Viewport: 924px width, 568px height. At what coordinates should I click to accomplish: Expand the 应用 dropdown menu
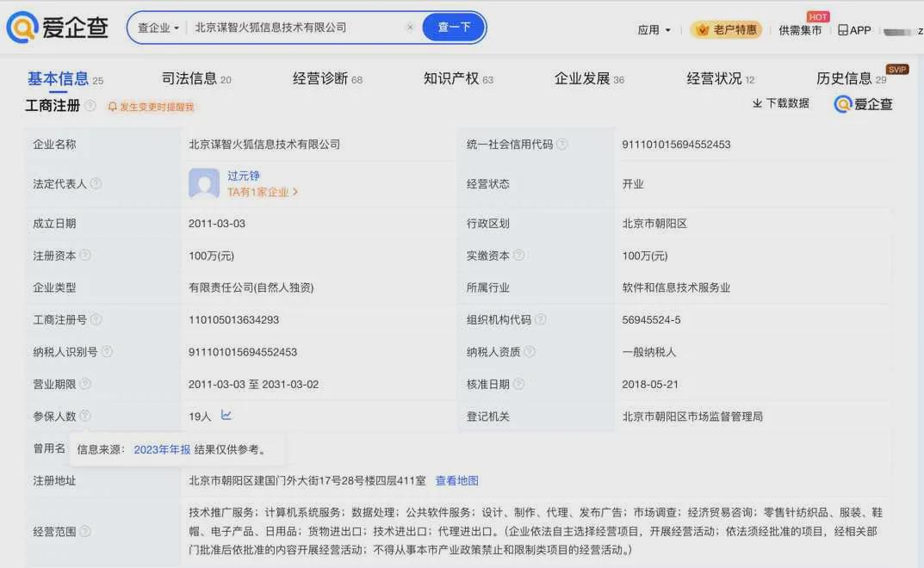[654, 30]
